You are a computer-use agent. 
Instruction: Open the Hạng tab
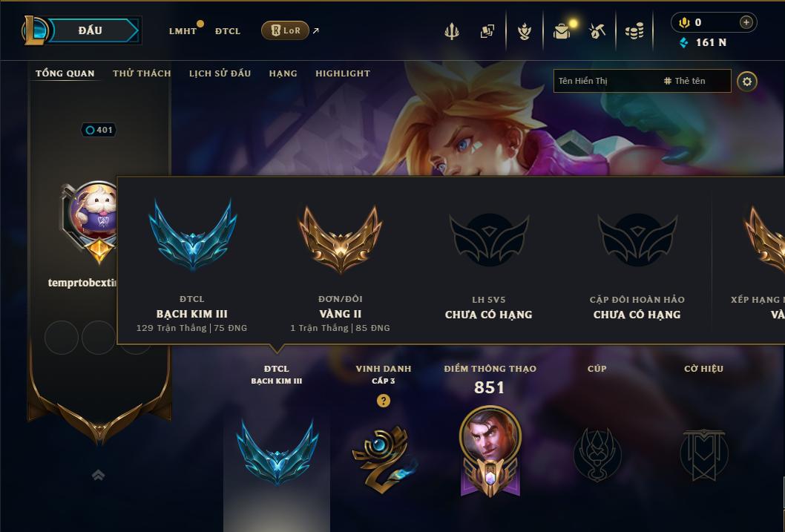(283, 73)
